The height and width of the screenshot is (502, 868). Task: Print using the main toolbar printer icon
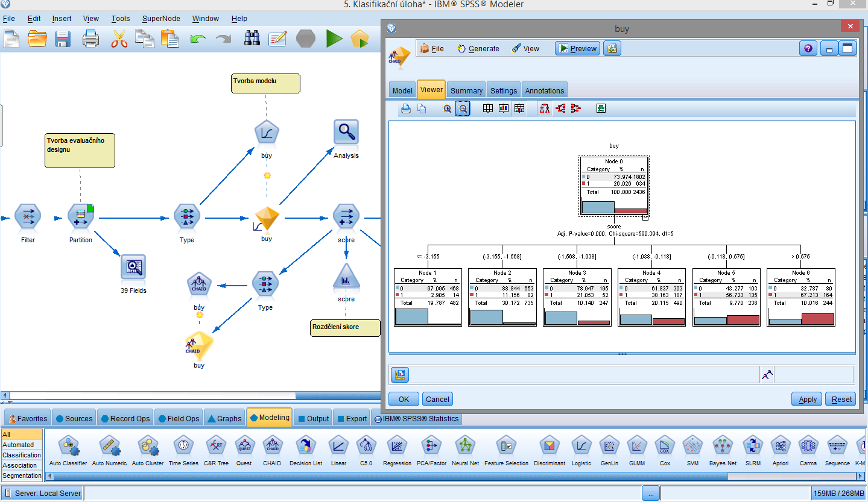coord(90,39)
